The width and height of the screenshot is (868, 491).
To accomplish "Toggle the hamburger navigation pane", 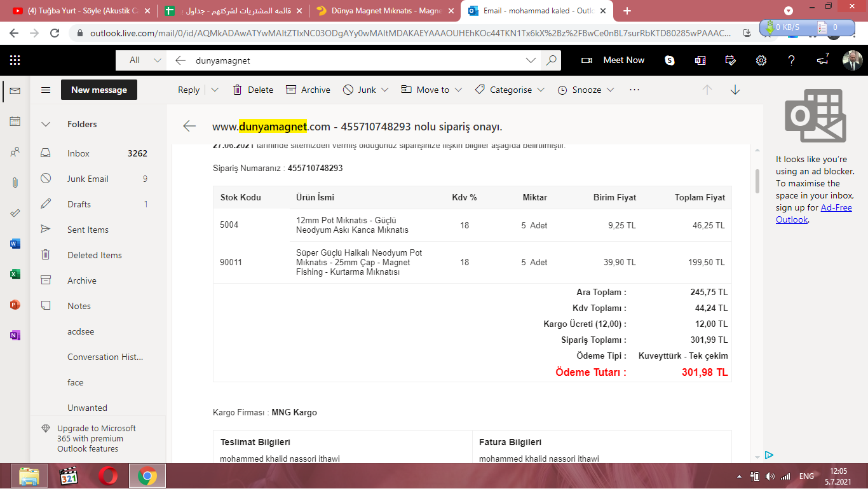I will coord(46,90).
